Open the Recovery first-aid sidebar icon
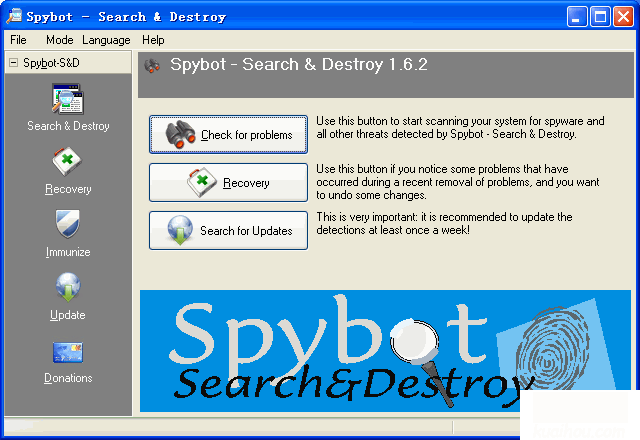640x440 pixels. [x=67, y=162]
